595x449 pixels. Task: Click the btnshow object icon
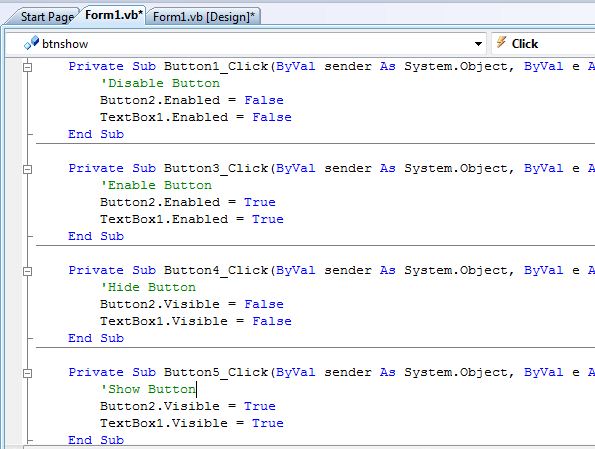tap(31, 43)
